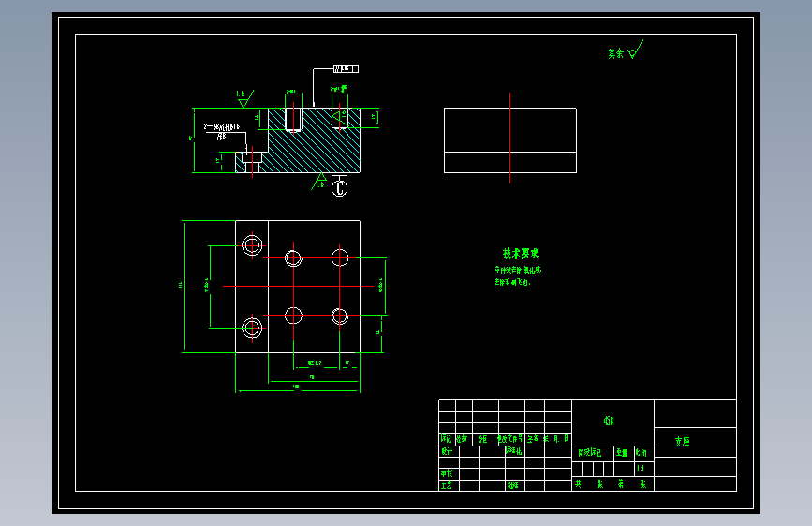Select the lower-left counterbored hole in plan view
812x526 pixels.
click(252, 328)
